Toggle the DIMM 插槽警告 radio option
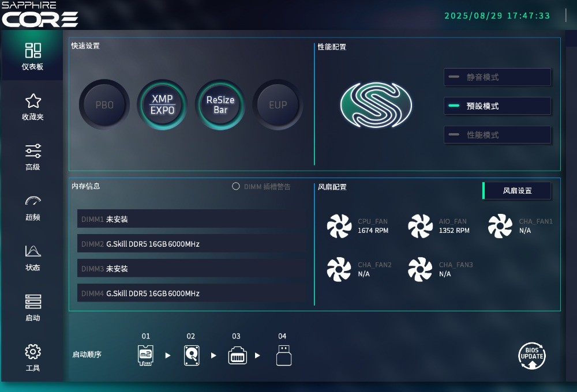Screen dimensions: 577x392 236,186
